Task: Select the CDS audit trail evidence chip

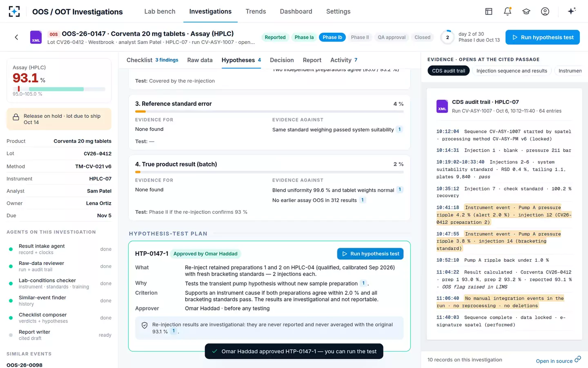Action: 448,71
